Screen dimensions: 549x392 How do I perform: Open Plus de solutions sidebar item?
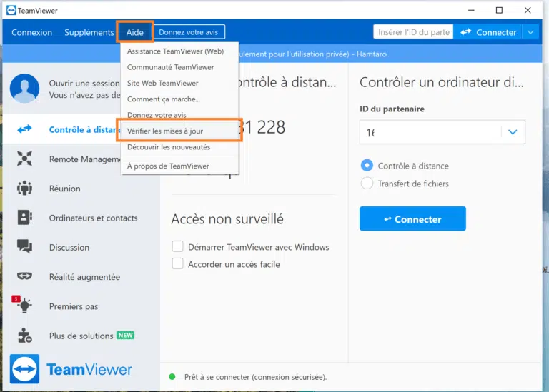[81, 336]
